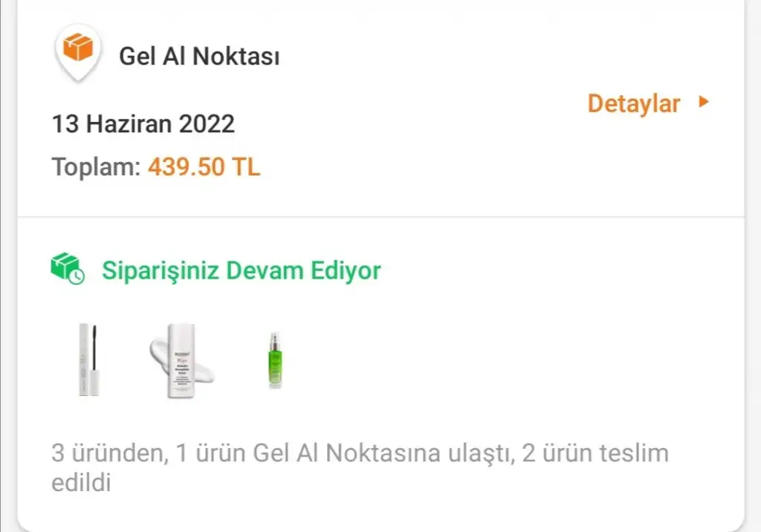
Task: Click the '2 ürün teslim' text
Action: 595,453
